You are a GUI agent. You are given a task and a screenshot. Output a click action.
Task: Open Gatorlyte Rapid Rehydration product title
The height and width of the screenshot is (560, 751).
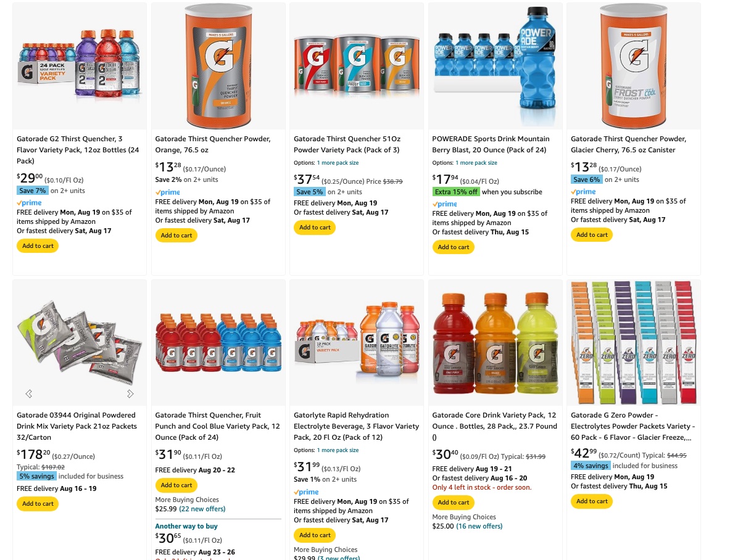[356, 426]
